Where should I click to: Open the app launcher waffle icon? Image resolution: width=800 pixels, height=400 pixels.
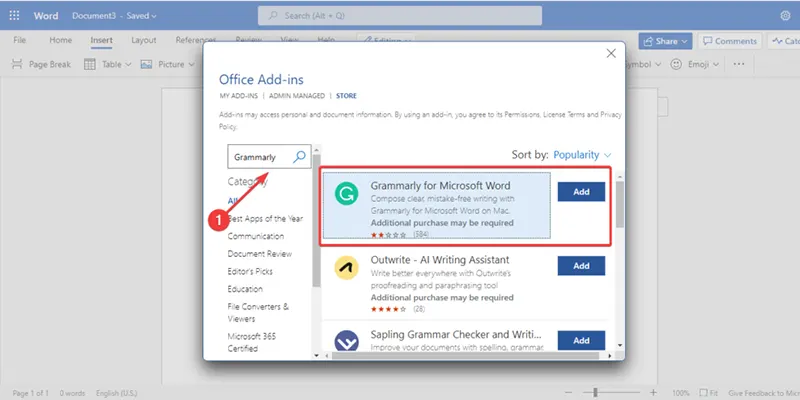pos(14,16)
